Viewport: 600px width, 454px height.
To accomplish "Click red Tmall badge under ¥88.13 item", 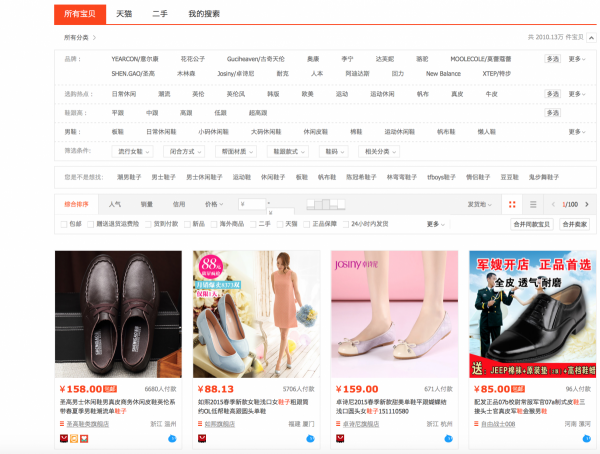I will [202, 439].
